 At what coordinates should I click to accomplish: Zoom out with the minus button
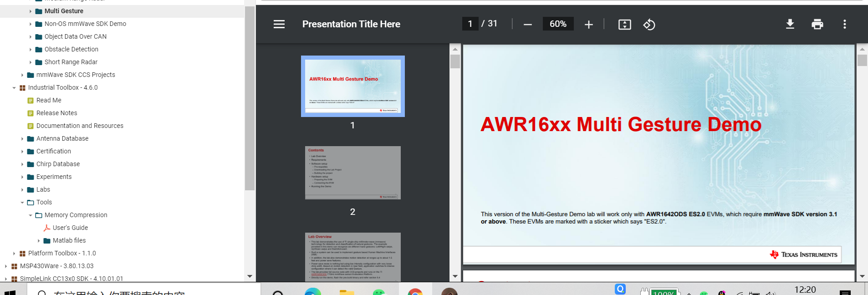coord(528,25)
